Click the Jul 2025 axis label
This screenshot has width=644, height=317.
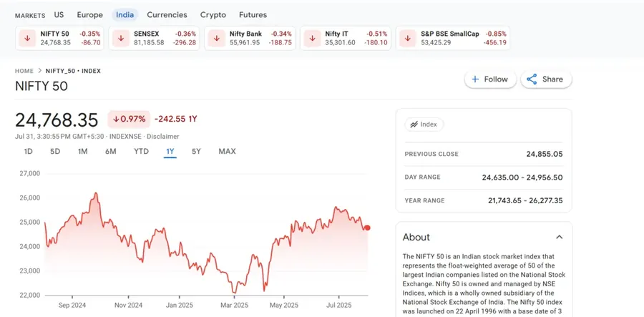tap(339, 306)
